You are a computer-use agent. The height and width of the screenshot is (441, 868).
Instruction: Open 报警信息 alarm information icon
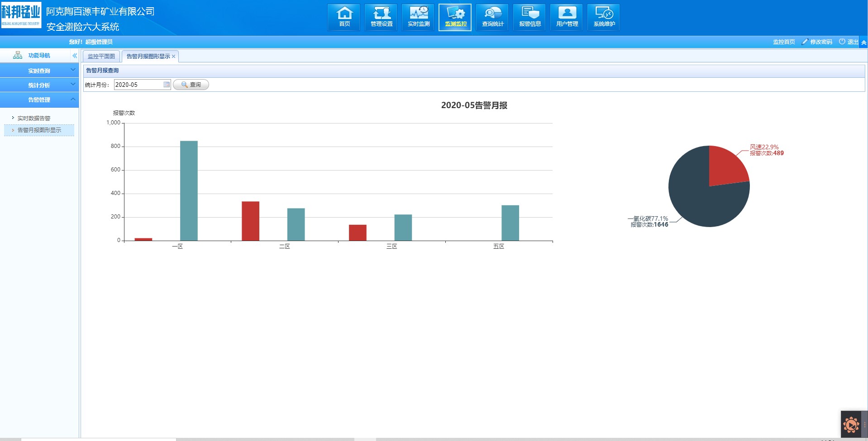pos(529,17)
